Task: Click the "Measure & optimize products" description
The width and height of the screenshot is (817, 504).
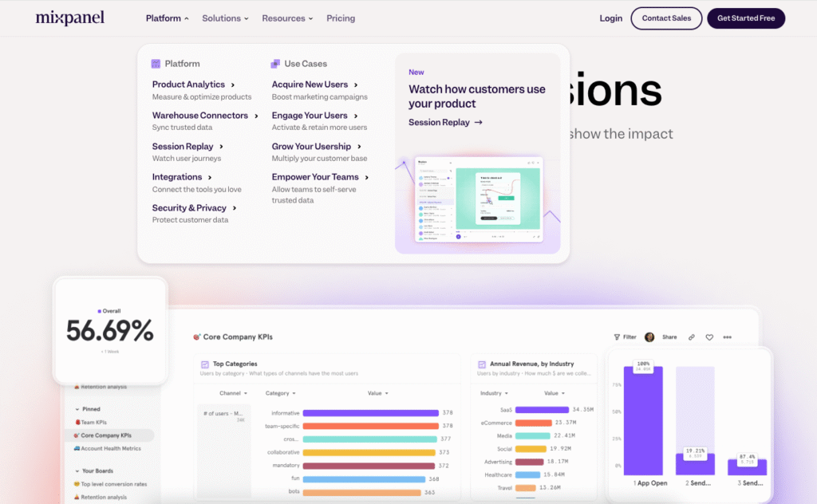Action: [x=202, y=96]
